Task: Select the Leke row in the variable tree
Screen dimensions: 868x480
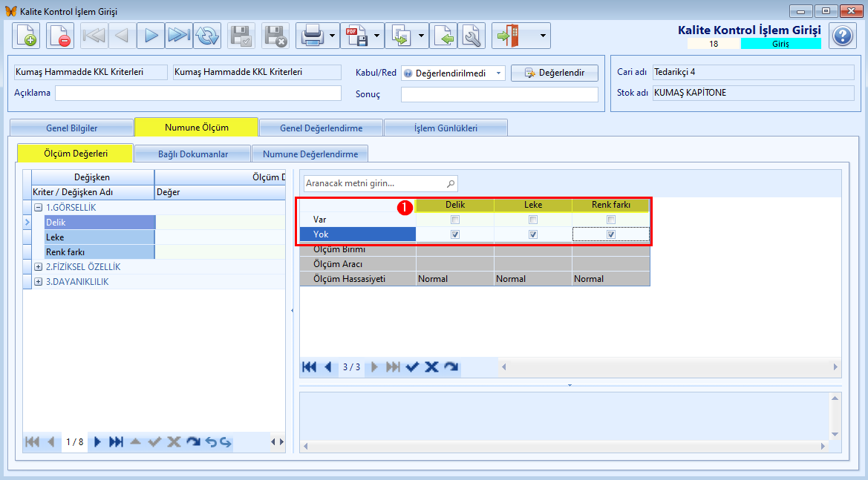Action: 99,237
